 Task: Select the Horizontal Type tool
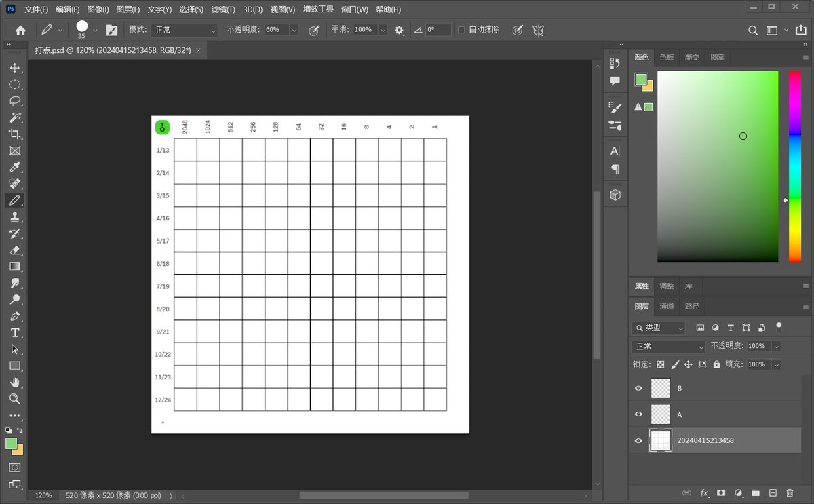tap(14, 332)
